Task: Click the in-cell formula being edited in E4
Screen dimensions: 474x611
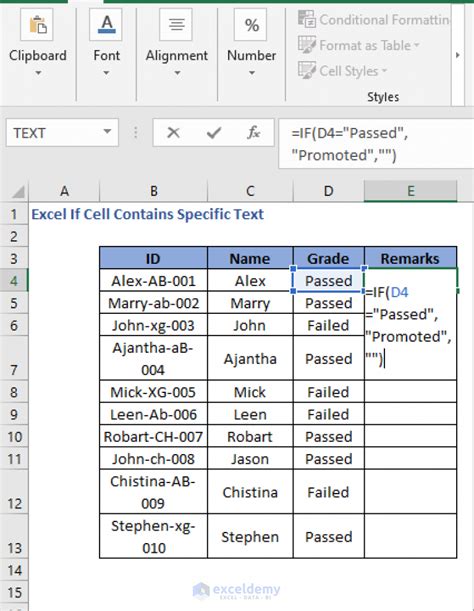Action: click(408, 325)
